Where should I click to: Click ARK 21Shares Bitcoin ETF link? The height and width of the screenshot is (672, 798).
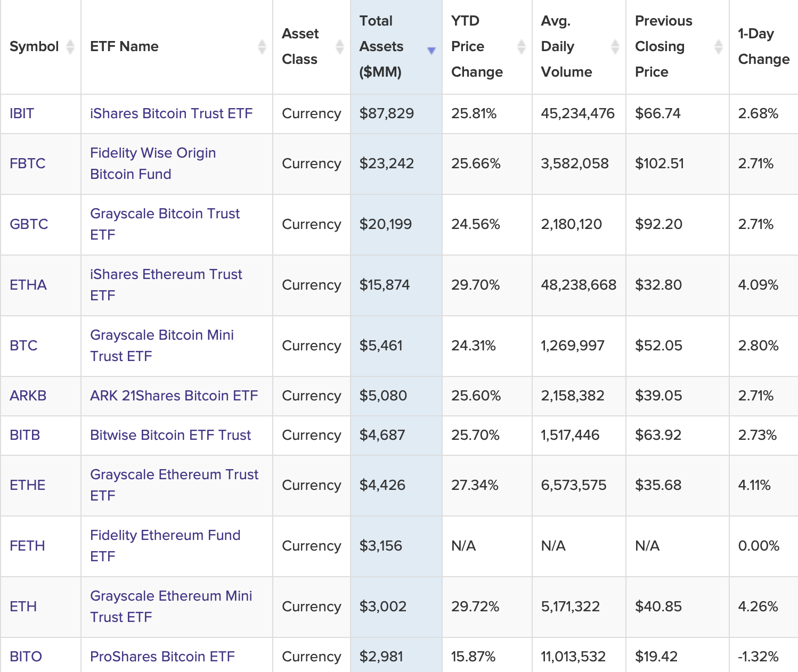pos(174,396)
